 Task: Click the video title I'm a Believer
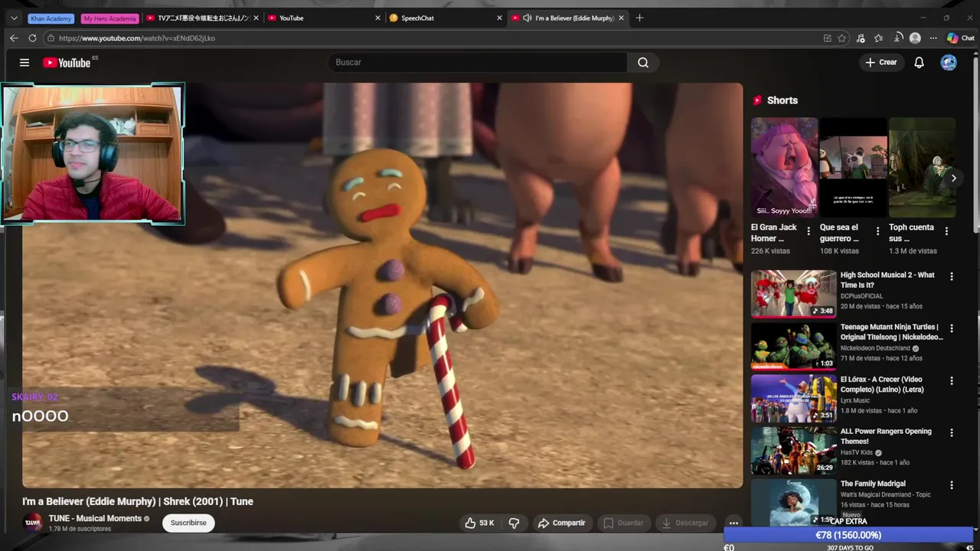coord(138,501)
